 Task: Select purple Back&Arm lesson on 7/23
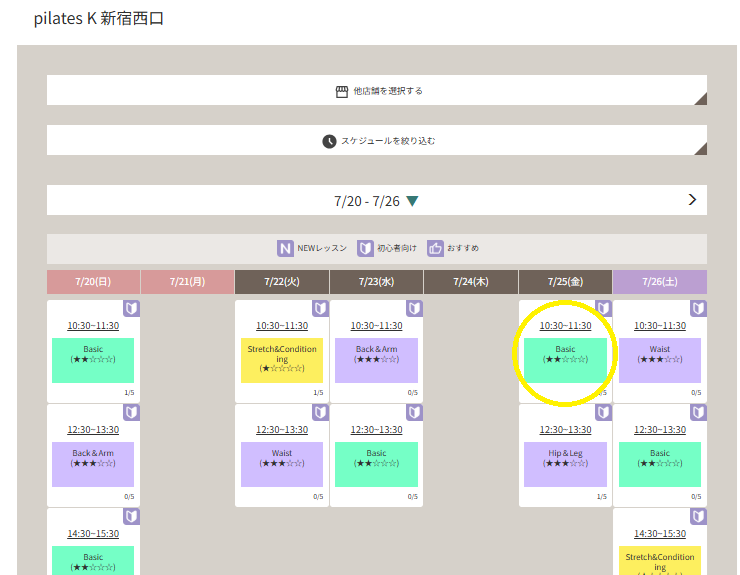(x=376, y=360)
